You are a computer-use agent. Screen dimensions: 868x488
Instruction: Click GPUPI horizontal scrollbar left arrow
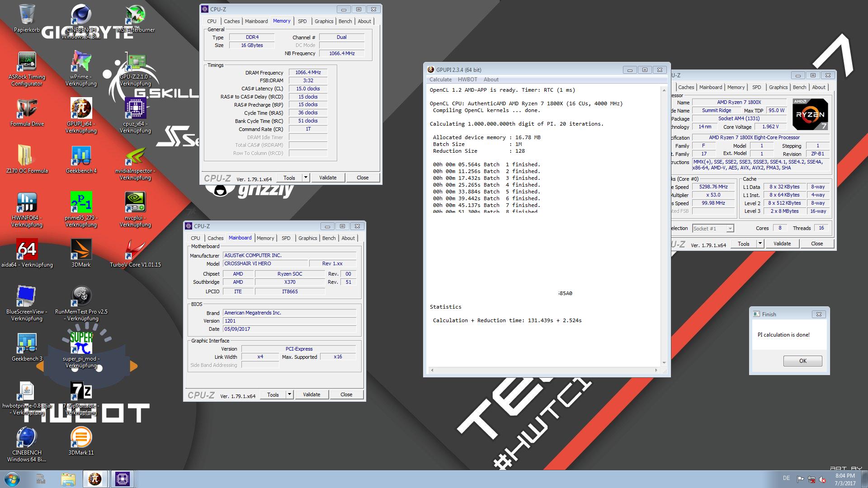(432, 370)
